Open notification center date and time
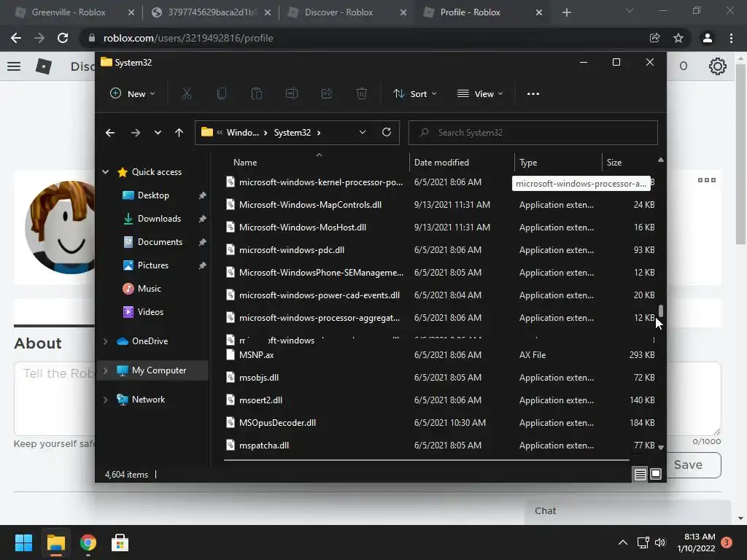747x560 pixels. (x=696, y=542)
